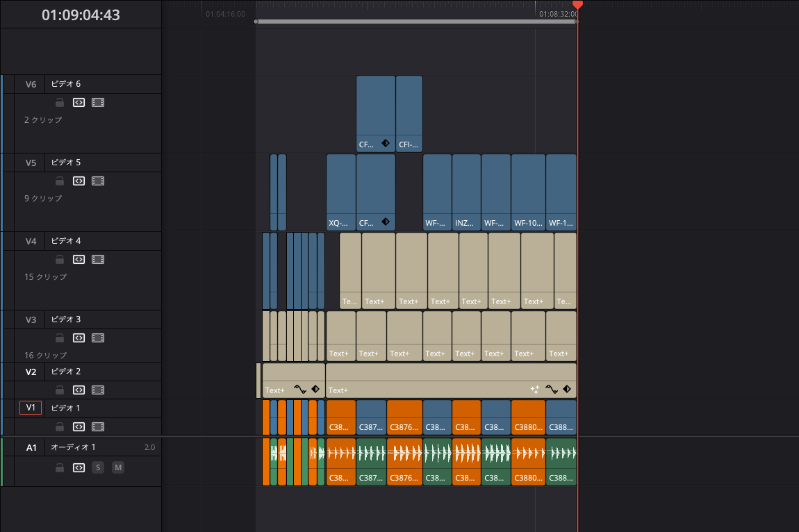Toggle auto track selector on V4
Viewport: 799px width, 532px height.
(79, 259)
